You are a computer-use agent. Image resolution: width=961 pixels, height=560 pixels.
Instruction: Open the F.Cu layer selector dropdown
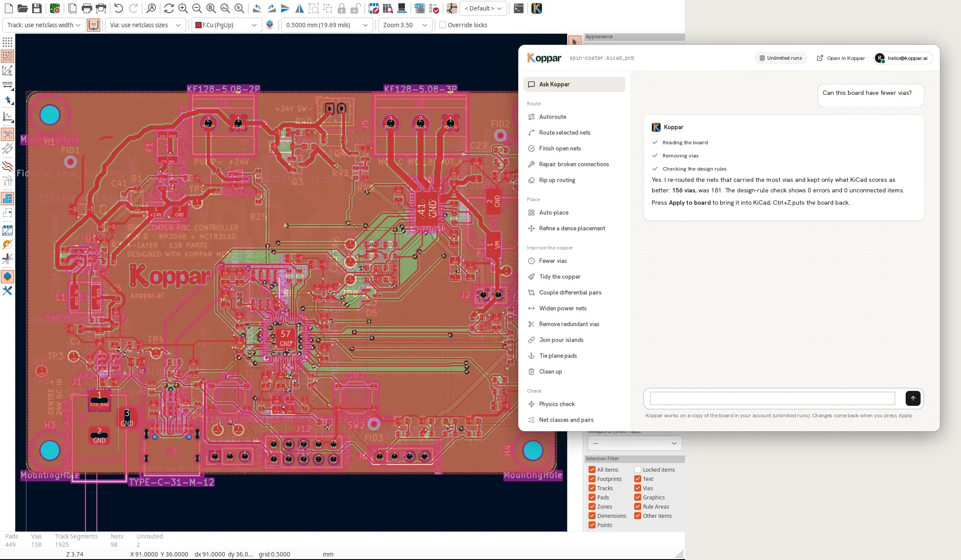click(226, 25)
